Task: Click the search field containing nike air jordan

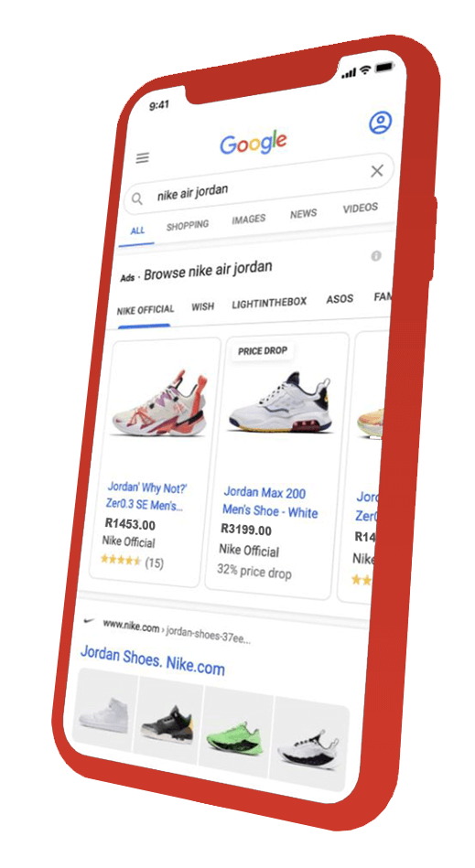Action: click(x=259, y=185)
